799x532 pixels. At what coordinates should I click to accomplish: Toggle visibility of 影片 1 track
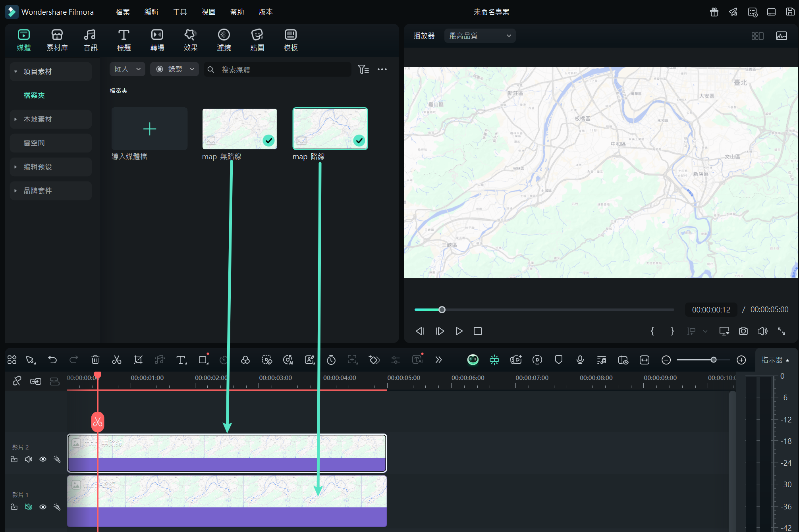coord(43,507)
